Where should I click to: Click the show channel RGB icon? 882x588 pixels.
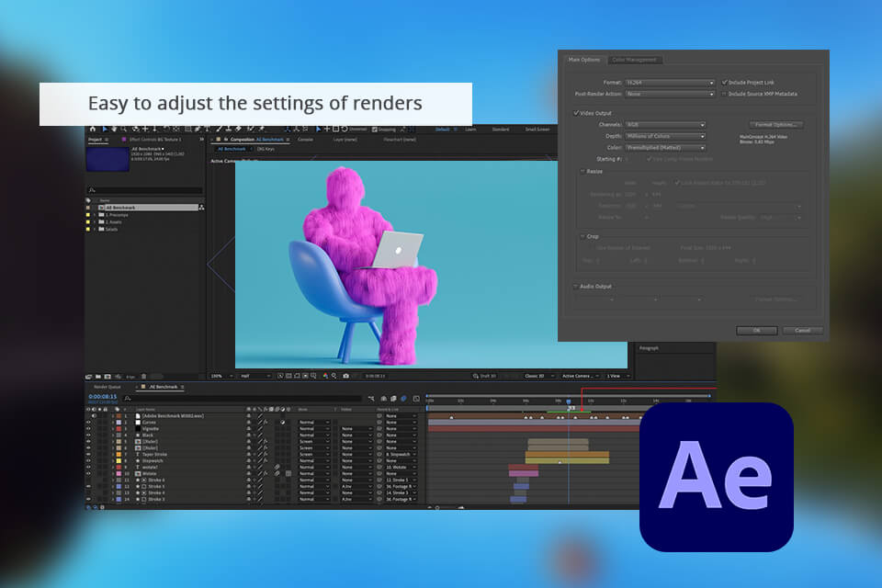click(x=325, y=375)
